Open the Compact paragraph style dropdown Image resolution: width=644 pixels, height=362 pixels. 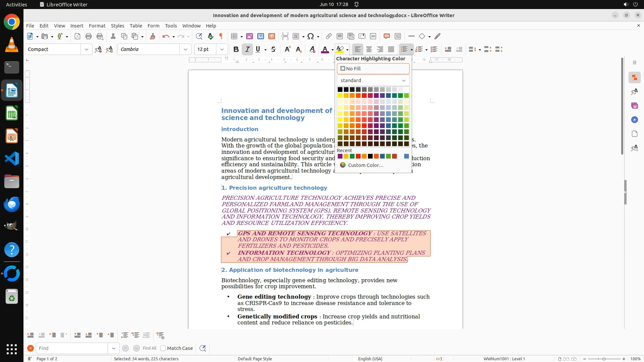click(x=87, y=49)
